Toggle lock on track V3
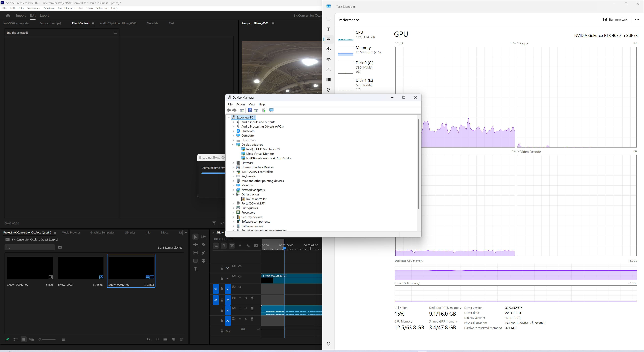This screenshot has width=644, height=352. click(x=222, y=268)
